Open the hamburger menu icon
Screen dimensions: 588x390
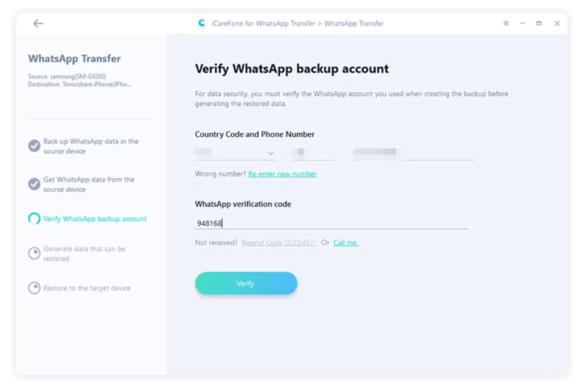point(506,24)
